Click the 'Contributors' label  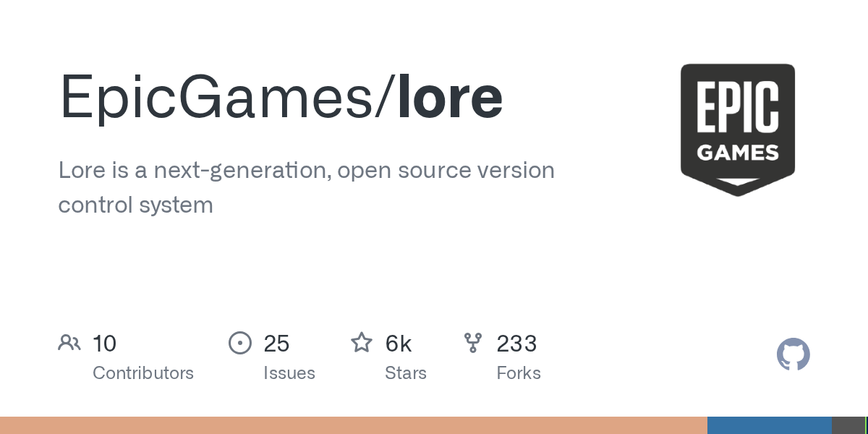click(143, 373)
